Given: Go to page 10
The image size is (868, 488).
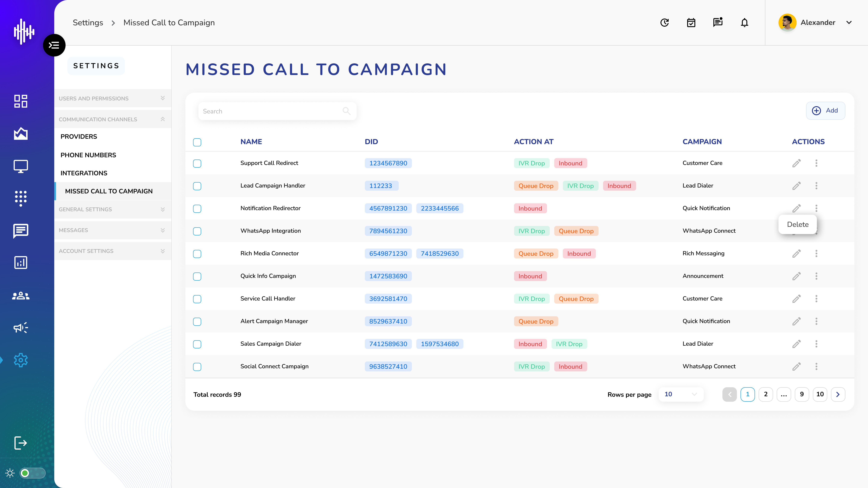Looking at the screenshot, I should (820, 394).
